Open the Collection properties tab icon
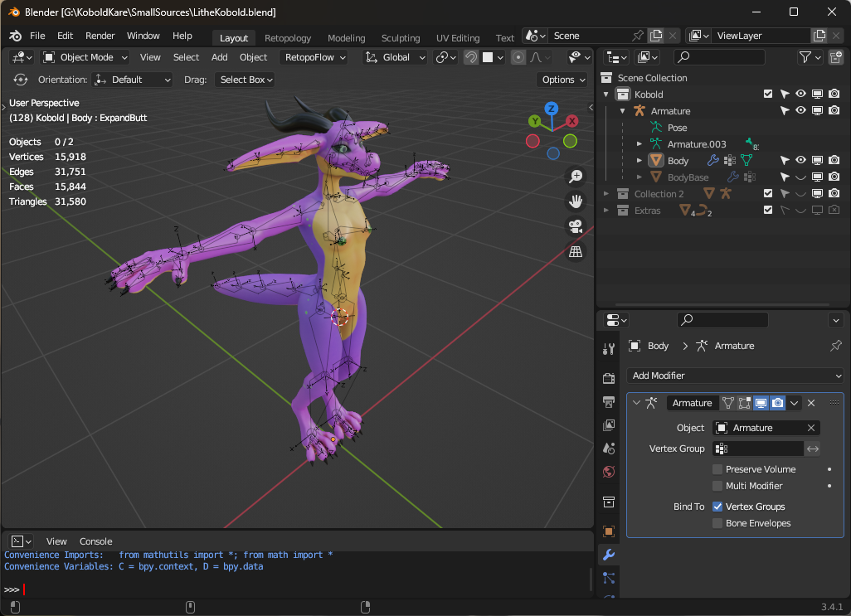The image size is (851, 616). [609, 502]
